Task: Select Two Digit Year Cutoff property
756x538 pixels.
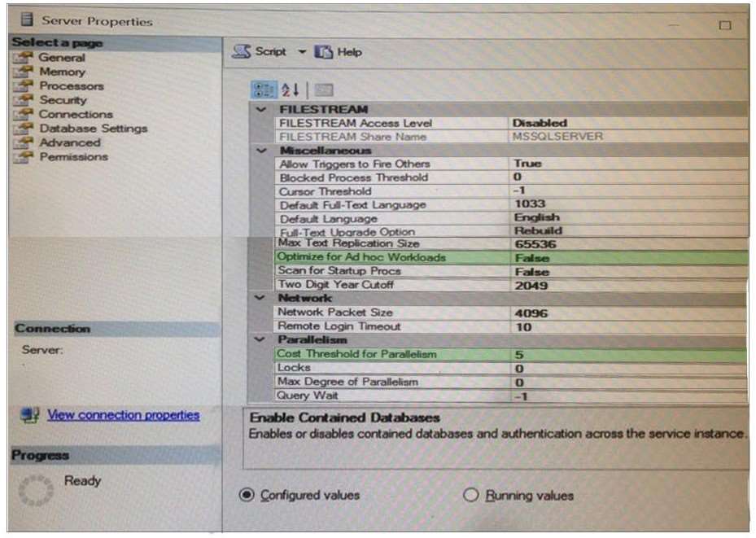Action: point(510,285)
